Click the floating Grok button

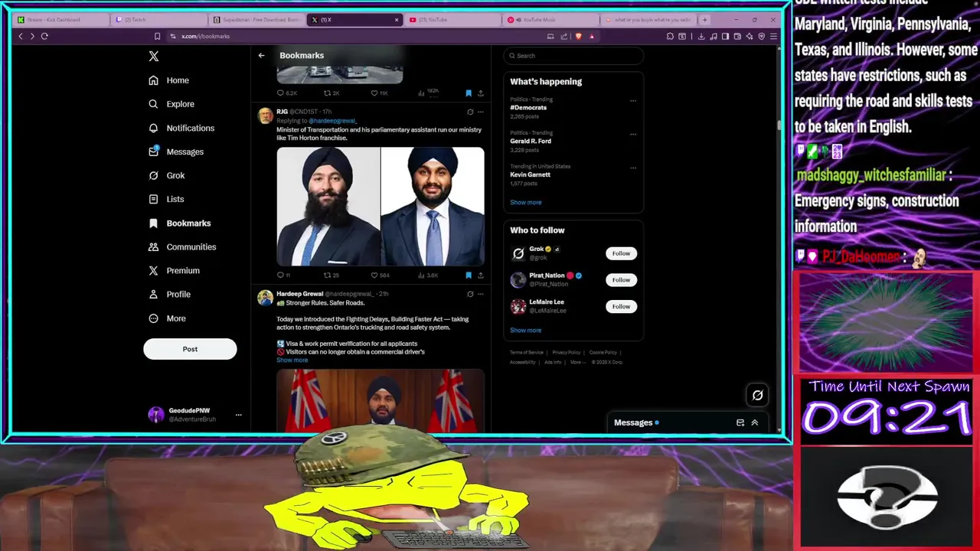point(757,395)
